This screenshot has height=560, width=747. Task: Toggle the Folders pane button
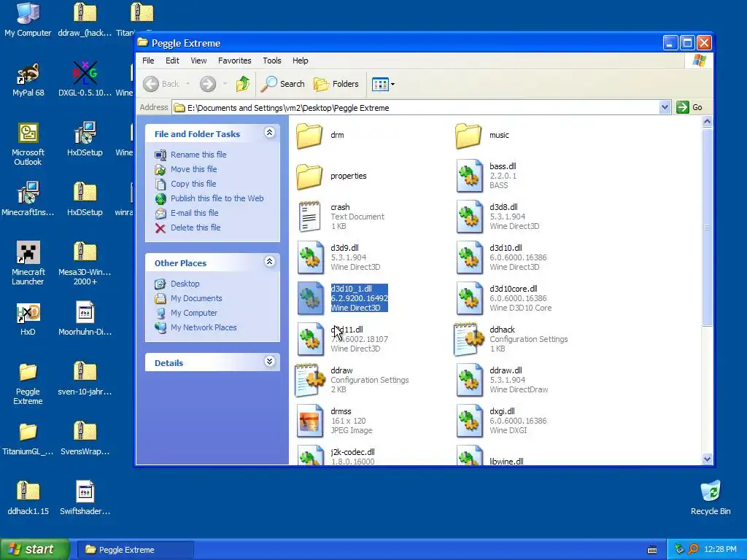click(x=336, y=85)
